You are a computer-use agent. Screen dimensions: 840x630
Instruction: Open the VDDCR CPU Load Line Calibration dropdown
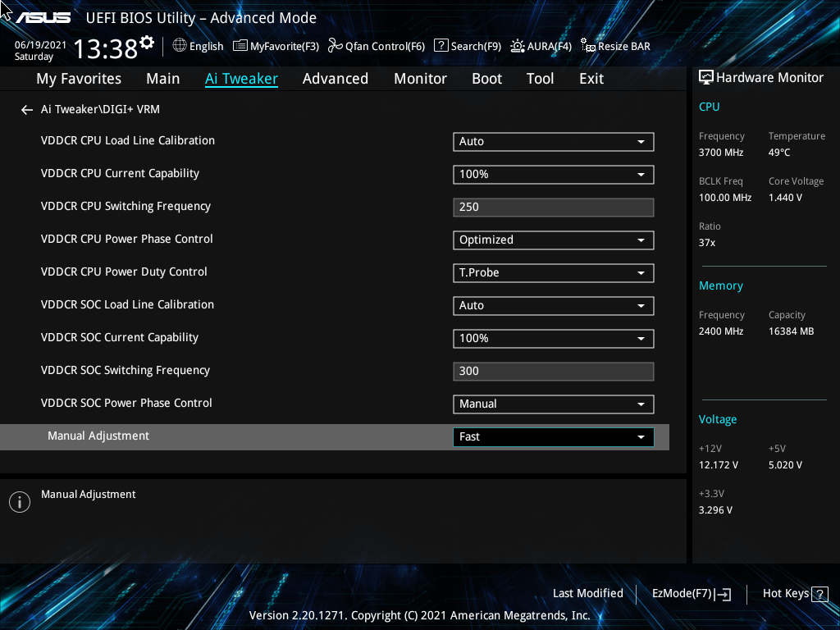553,141
